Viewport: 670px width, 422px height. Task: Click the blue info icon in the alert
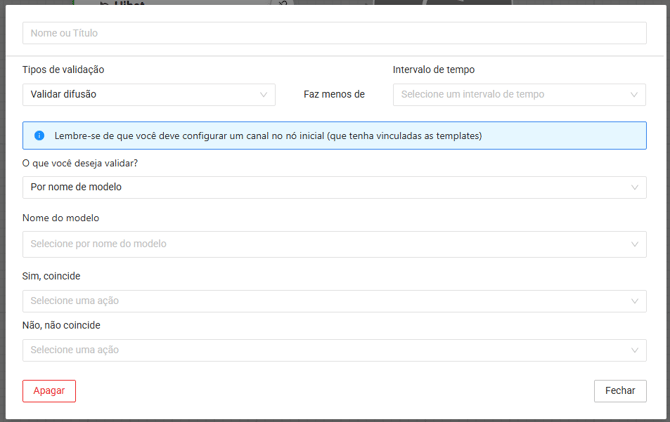pyautogui.click(x=39, y=136)
